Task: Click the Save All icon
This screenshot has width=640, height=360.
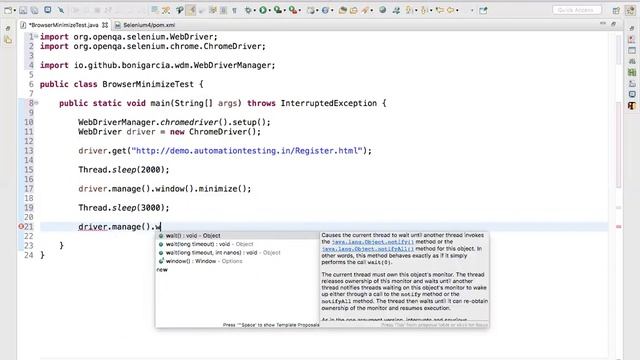Action: pos(34,10)
